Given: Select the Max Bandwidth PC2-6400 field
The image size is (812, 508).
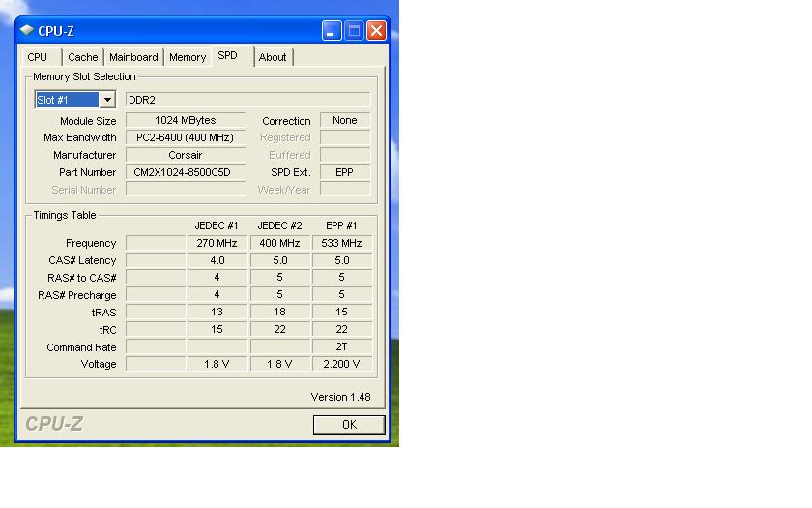Looking at the screenshot, I should point(186,137).
